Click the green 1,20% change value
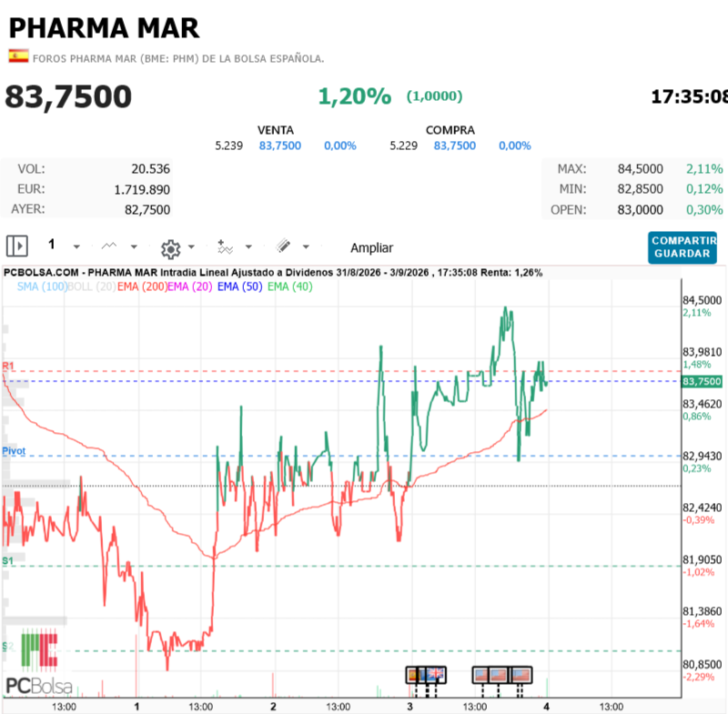 click(355, 96)
